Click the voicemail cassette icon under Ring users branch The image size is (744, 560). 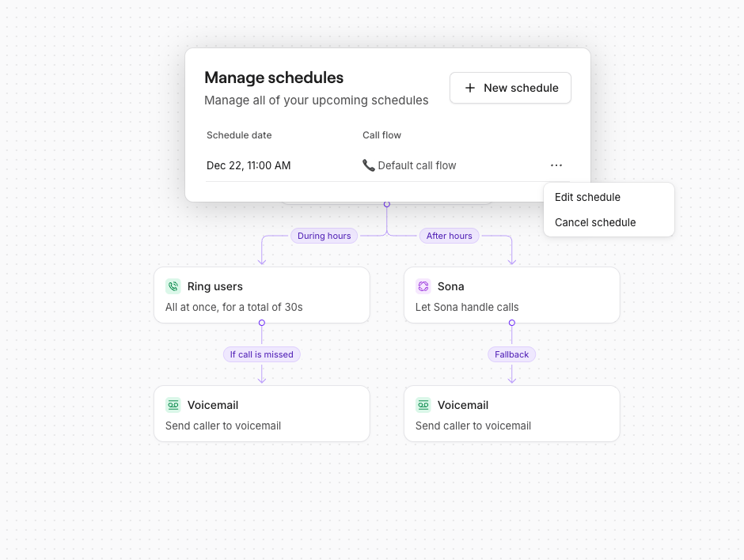pyautogui.click(x=173, y=404)
